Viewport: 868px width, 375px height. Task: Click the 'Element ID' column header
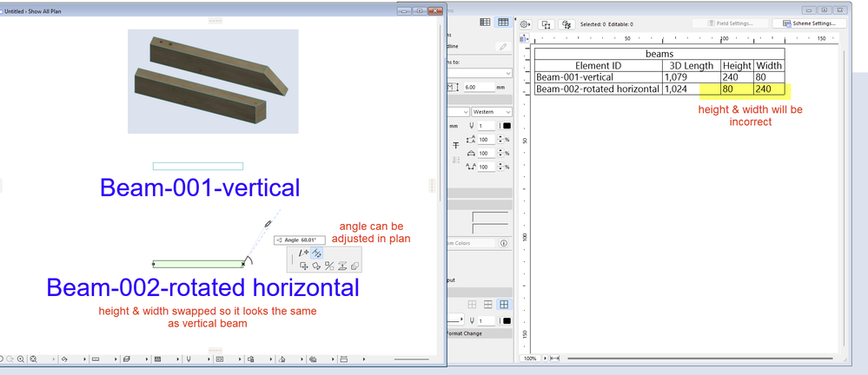click(x=599, y=65)
